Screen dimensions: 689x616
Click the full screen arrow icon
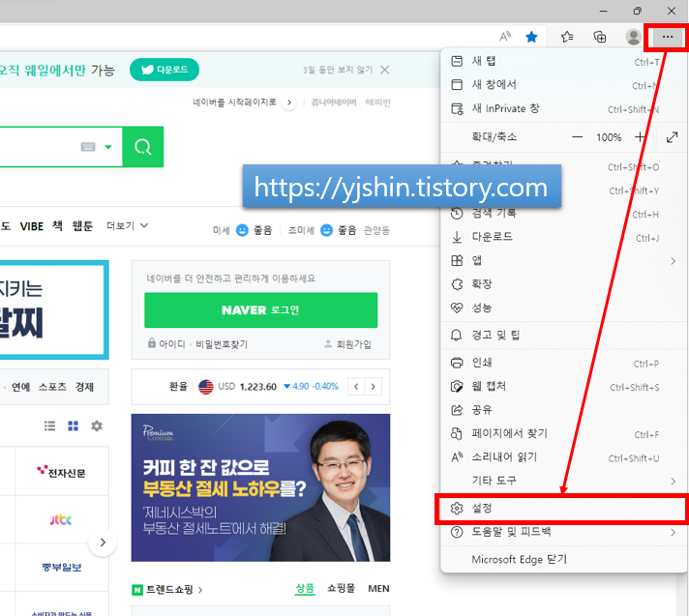tap(672, 137)
